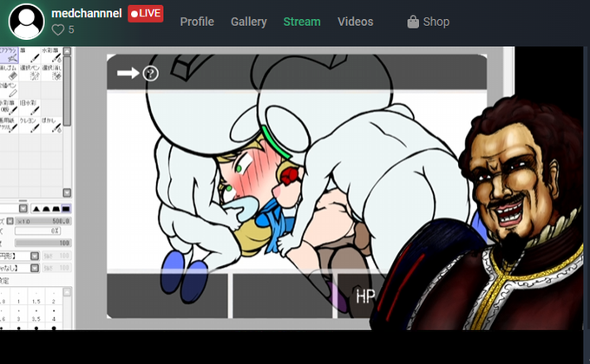Select the クレヨン crayon brush

click(29, 125)
